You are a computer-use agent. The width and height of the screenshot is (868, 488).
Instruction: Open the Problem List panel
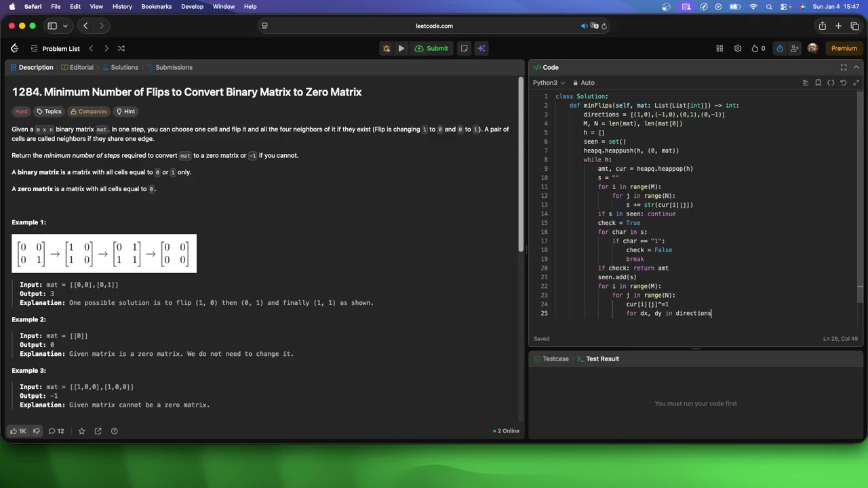pyautogui.click(x=55, y=48)
